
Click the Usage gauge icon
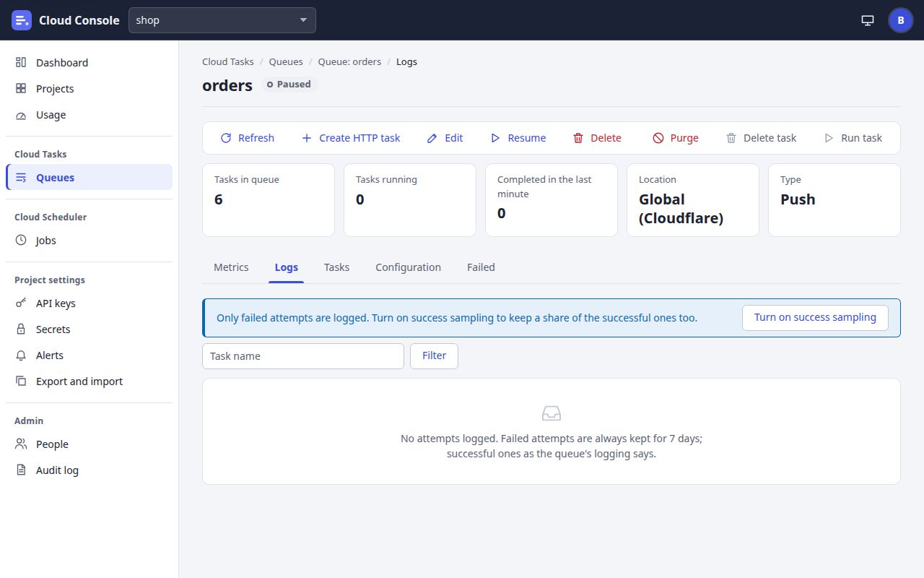21,115
